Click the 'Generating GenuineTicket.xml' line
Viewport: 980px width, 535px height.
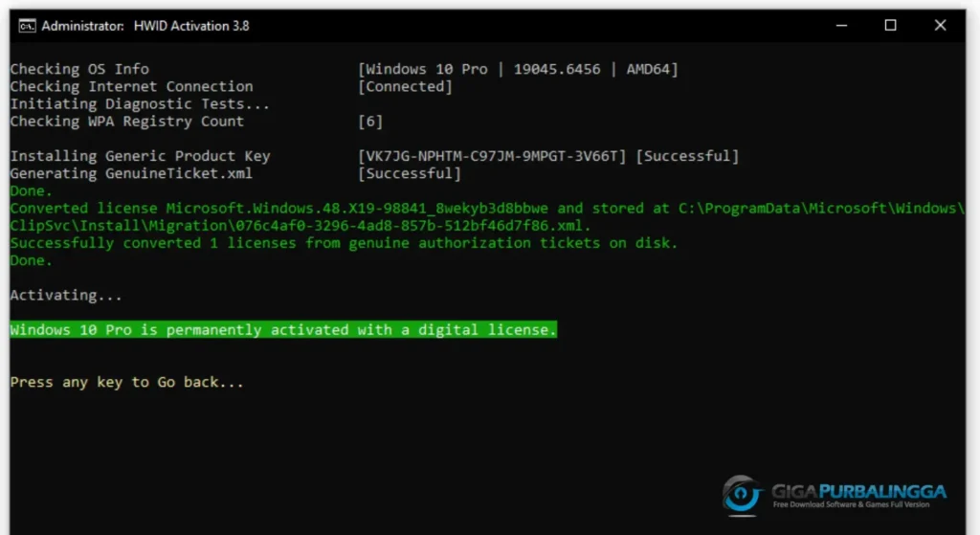click(x=131, y=173)
